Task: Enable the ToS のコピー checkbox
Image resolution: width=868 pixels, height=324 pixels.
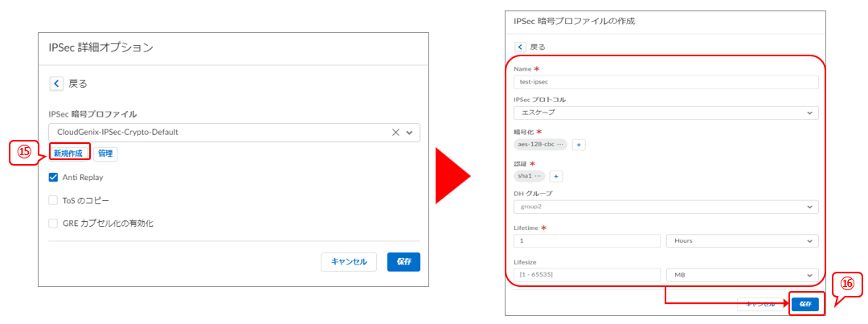Action: click(x=54, y=200)
